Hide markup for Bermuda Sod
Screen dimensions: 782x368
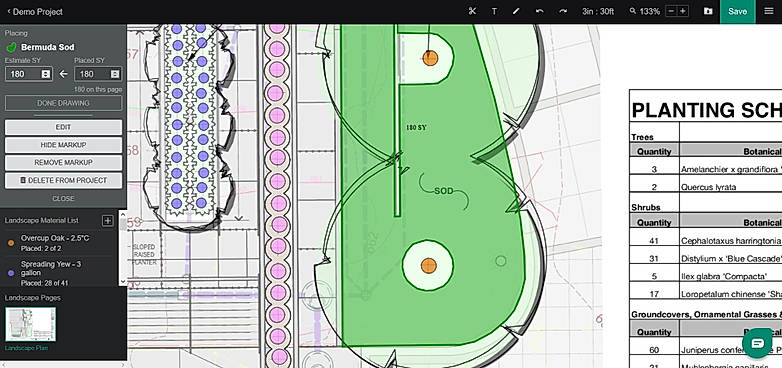(63, 145)
